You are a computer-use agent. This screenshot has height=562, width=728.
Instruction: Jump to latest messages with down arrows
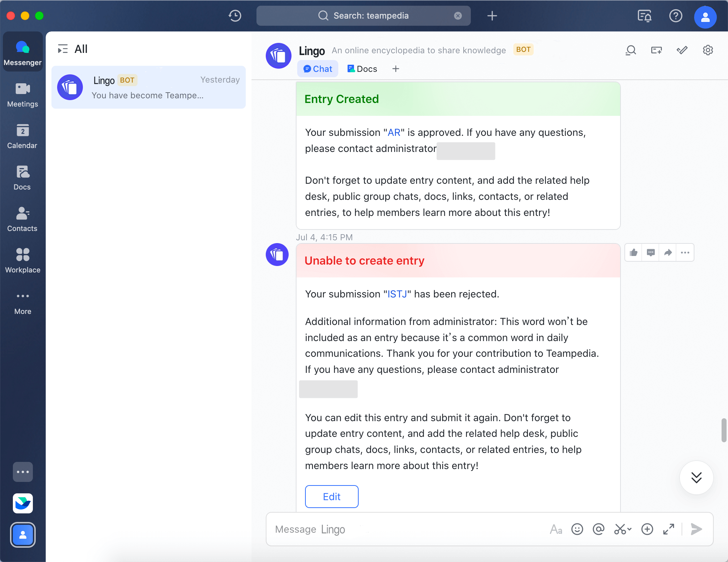[x=697, y=478]
